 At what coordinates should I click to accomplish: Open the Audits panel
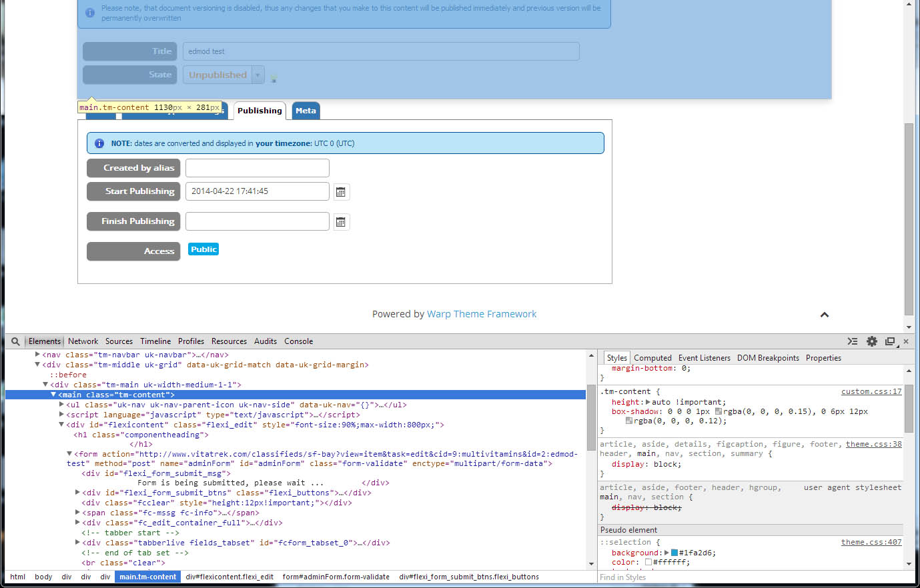click(266, 341)
